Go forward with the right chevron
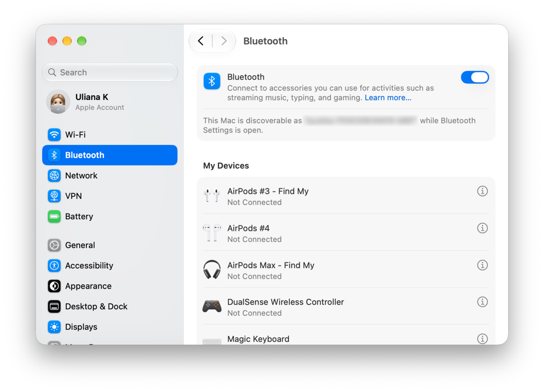 pos(224,41)
